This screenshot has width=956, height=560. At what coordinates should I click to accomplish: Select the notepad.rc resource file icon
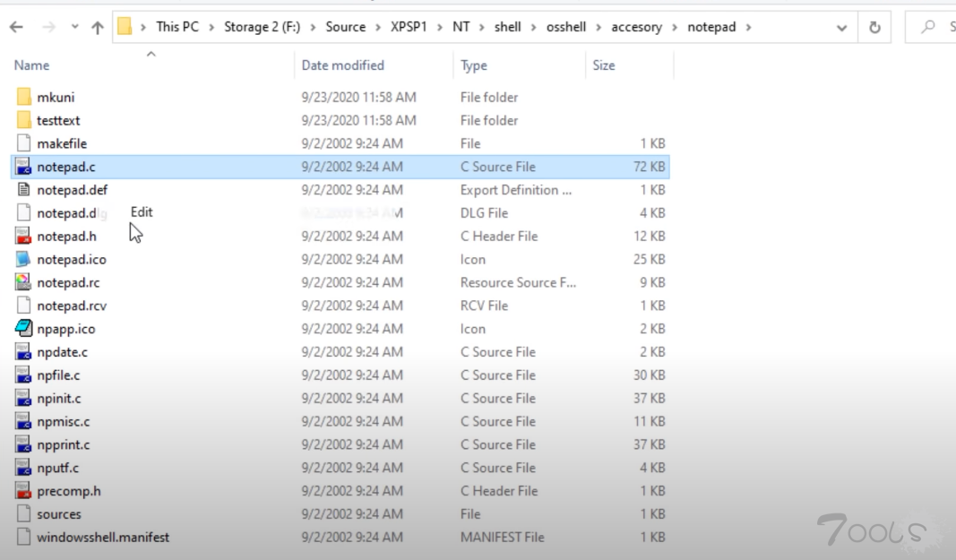24,283
